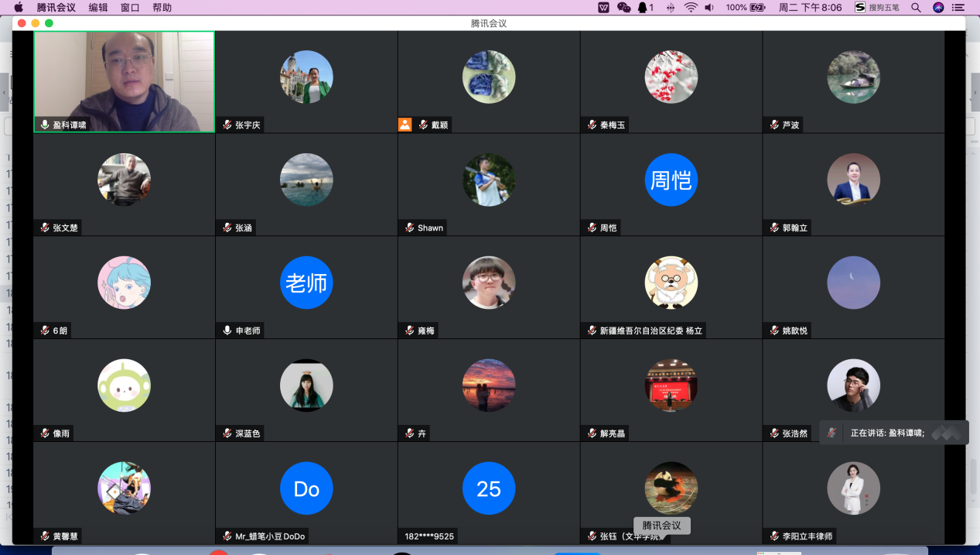Click 周恺's blue name avatar
980x555 pixels.
tap(671, 180)
